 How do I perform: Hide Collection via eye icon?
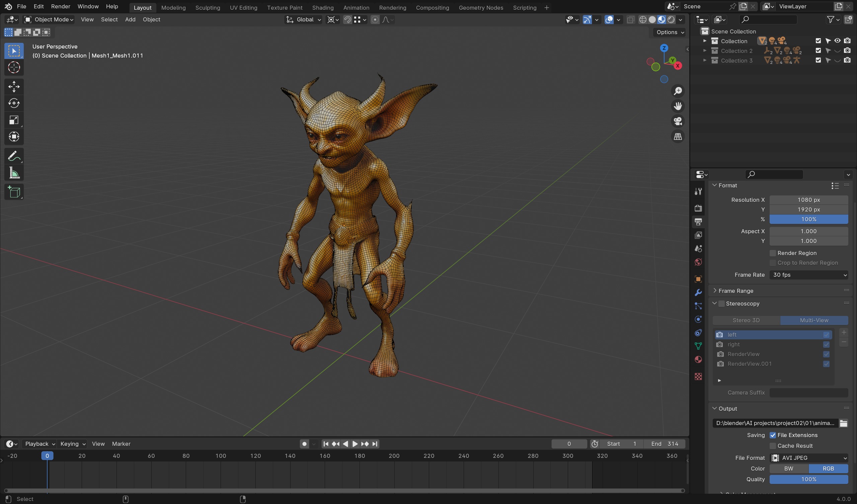coord(837,41)
